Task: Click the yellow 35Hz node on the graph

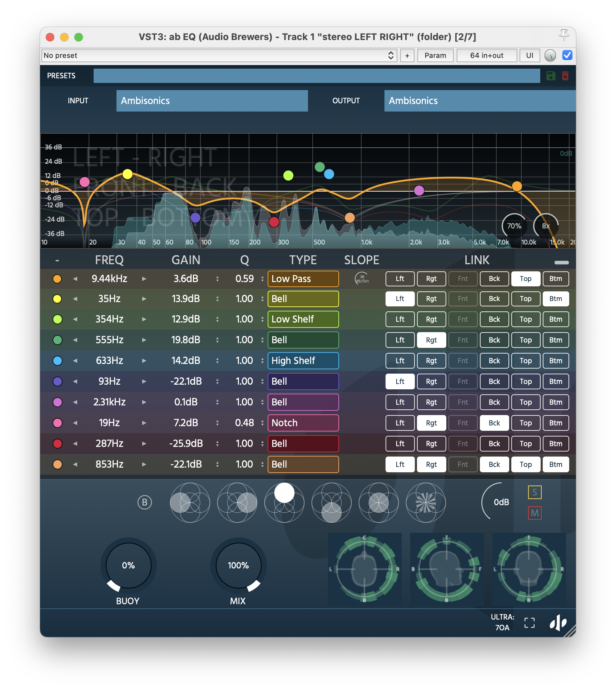Action: [x=127, y=174]
